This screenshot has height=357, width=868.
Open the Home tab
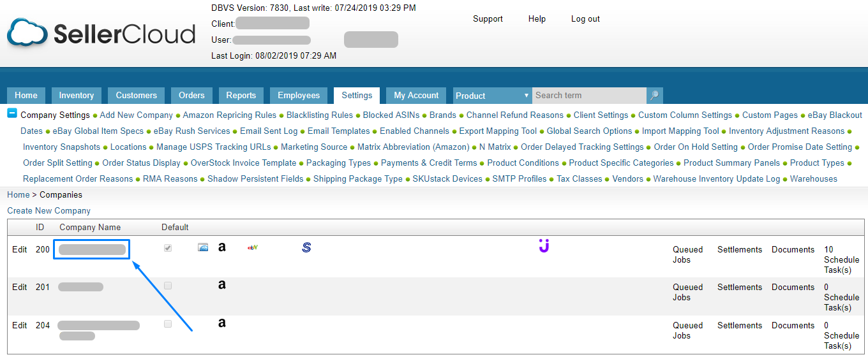[x=26, y=96]
